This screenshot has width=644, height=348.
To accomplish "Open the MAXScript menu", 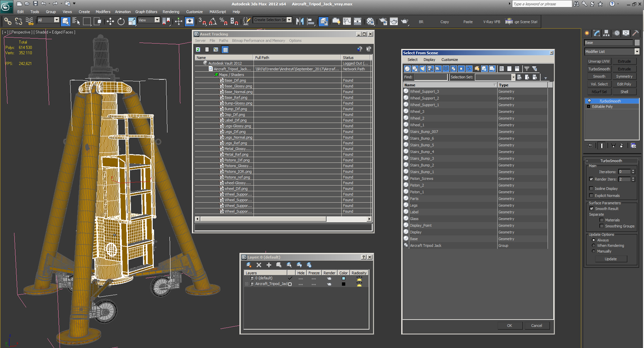I will point(218,12).
